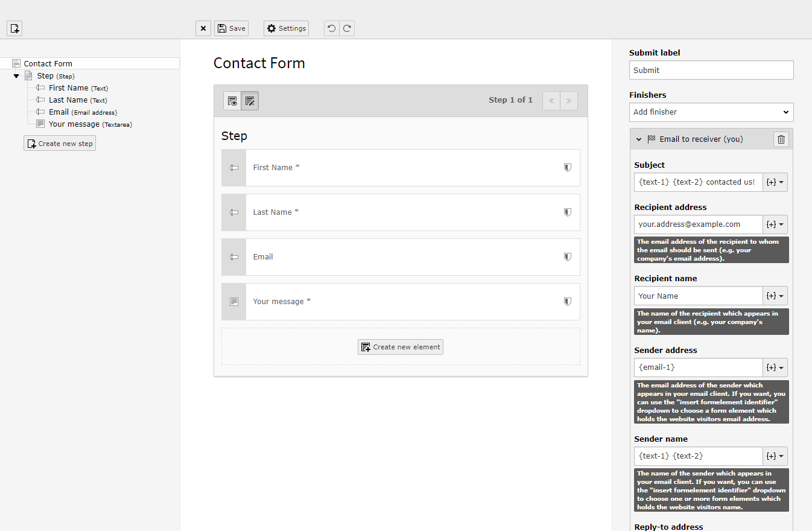Screen dimensions: 812x531
Task: Collapse the Email to receiver finisher panel
Action: 639,139
